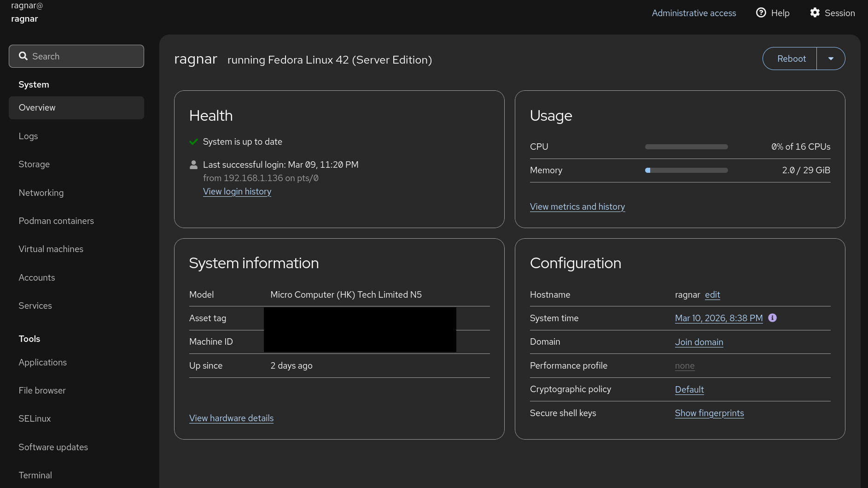Viewport: 868px width, 488px height.
Task: Show SSH key fingerprints
Action: pyautogui.click(x=709, y=413)
